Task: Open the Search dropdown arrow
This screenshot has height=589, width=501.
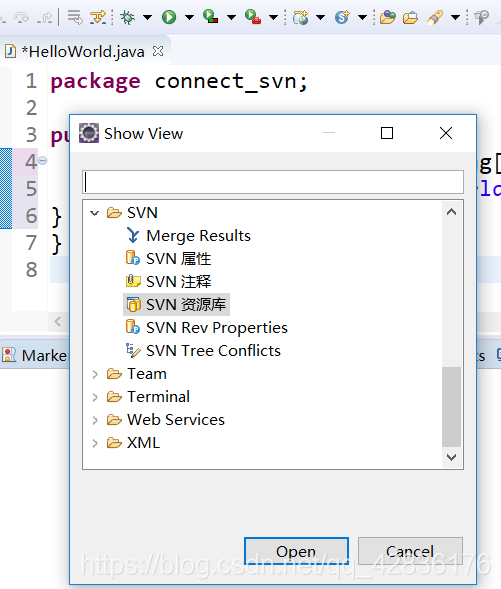Action: tap(456, 17)
